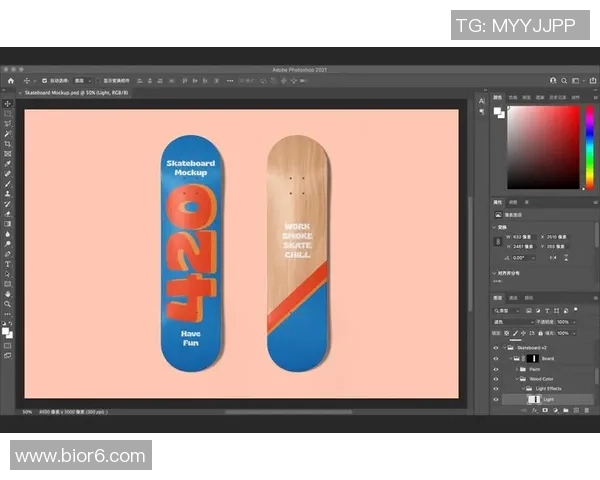
Task: Select the Move tool in the toolbar
Action: [x=8, y=104]
